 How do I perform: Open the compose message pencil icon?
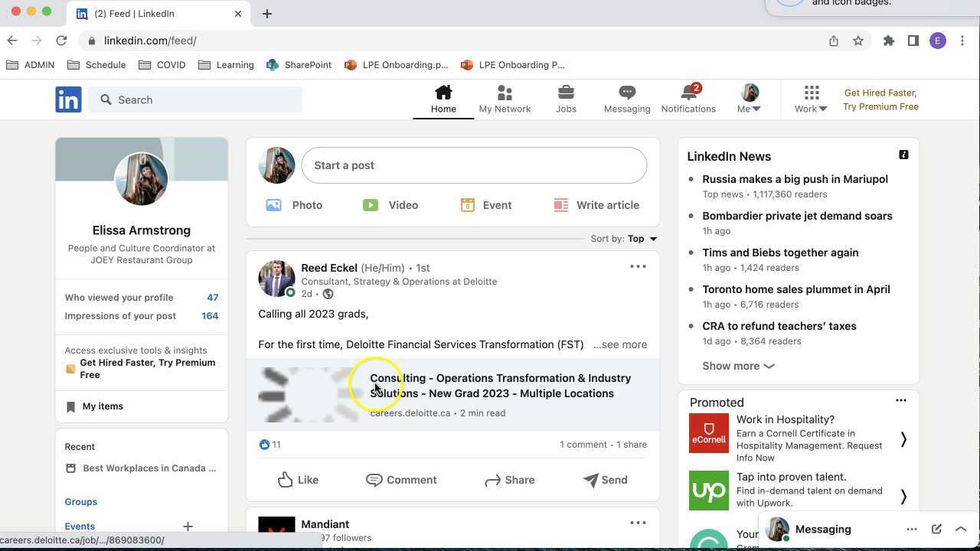[936, 529]
